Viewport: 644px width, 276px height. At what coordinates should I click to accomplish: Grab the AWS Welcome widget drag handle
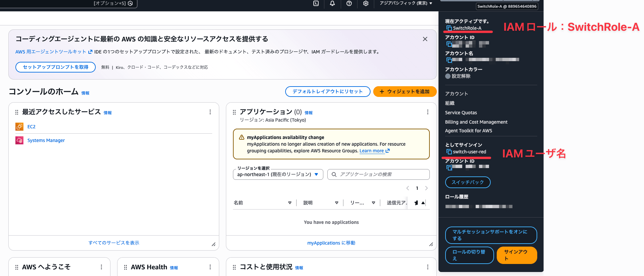[17, 267]
